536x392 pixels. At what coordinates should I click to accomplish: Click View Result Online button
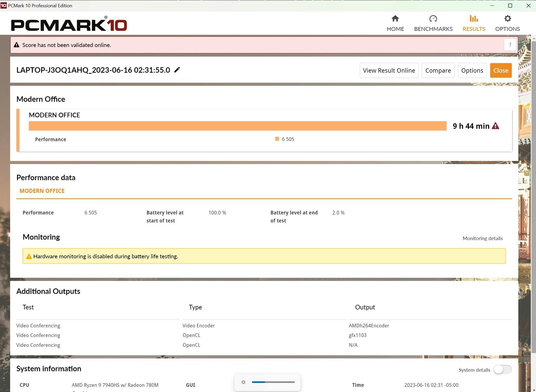coord(389,70)
